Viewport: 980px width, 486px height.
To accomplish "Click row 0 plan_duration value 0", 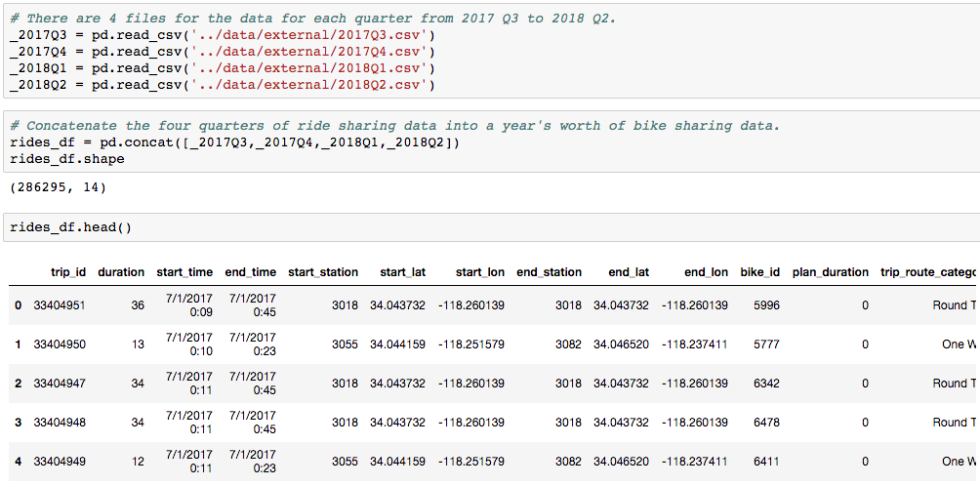I will [865, 305].
